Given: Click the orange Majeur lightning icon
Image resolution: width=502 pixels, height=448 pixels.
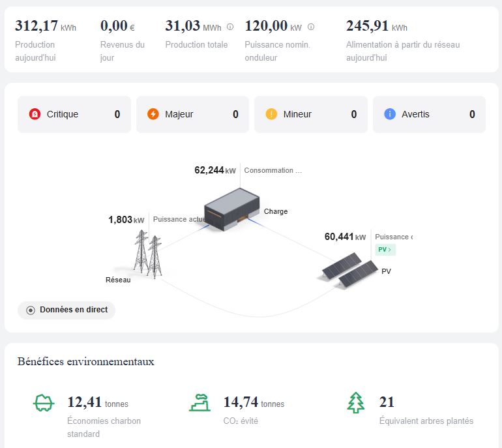Looking at the screenshot, I should [x=153, y=114].
